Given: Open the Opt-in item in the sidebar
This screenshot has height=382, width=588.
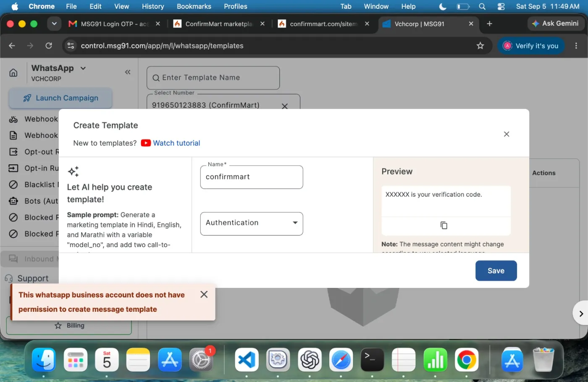Looking at the screenshot, I should click(x=34, y=168).
